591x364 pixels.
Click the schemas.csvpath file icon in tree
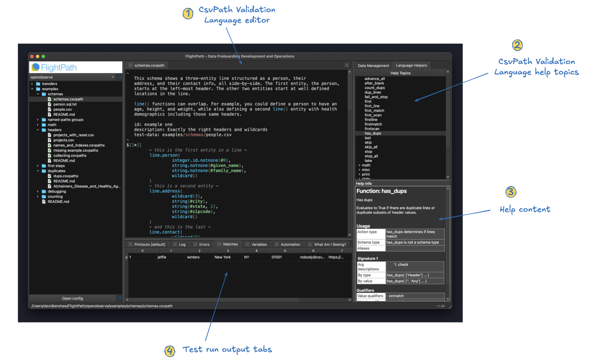click(49, 99)
